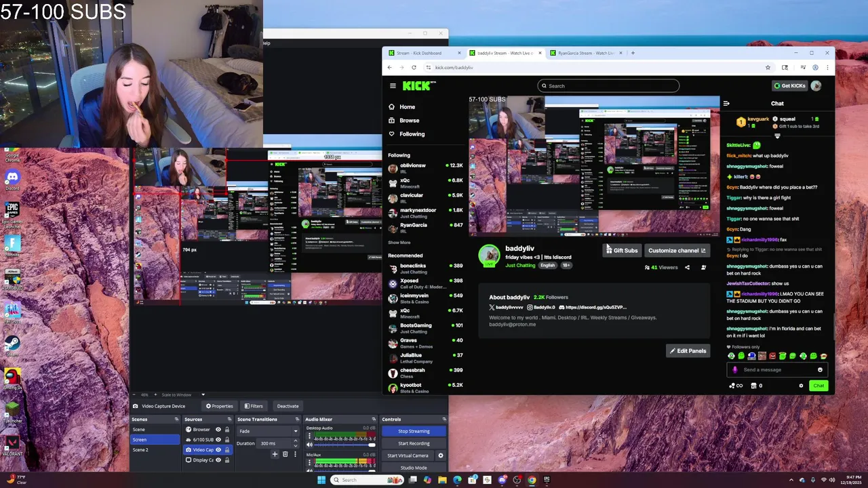
Task: Open virtual camera settings gear in OBS
Action: point(440,455)
